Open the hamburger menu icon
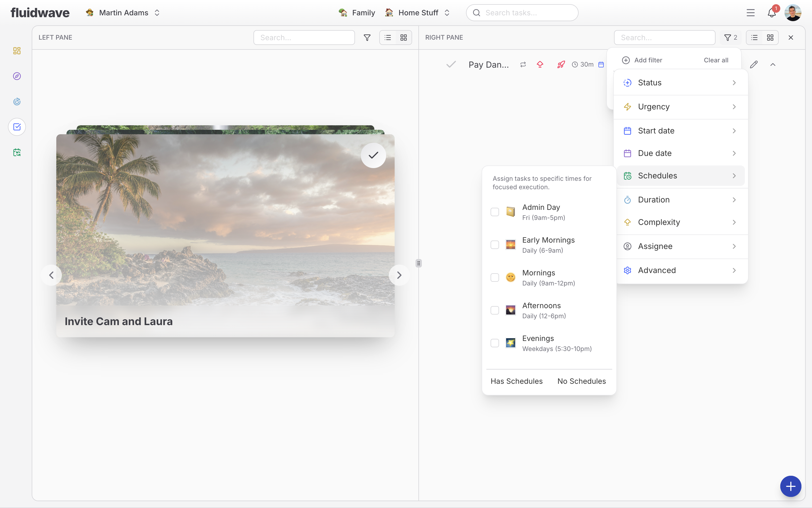The width and height of the screenshot is (812, 508). 750,13
